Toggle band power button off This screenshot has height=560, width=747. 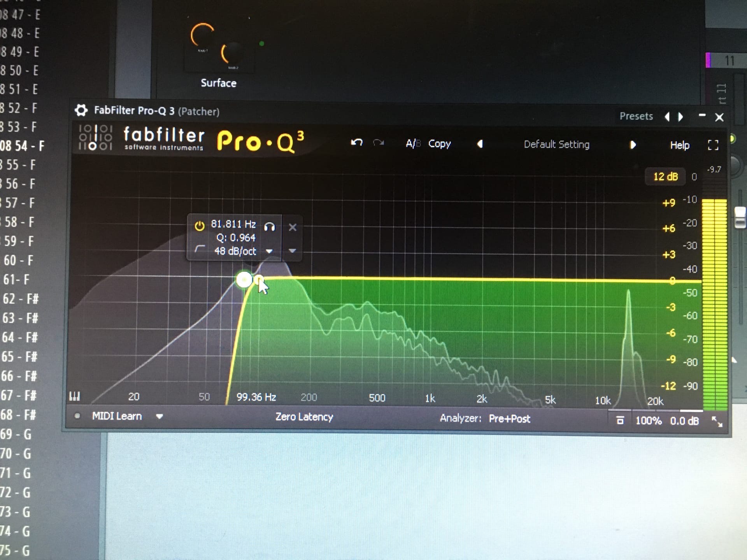(x=199, y=226)
